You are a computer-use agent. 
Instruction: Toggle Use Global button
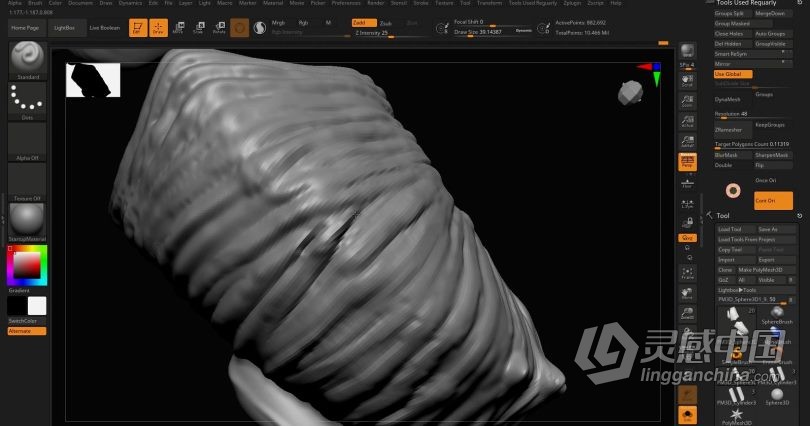[733, 74]
